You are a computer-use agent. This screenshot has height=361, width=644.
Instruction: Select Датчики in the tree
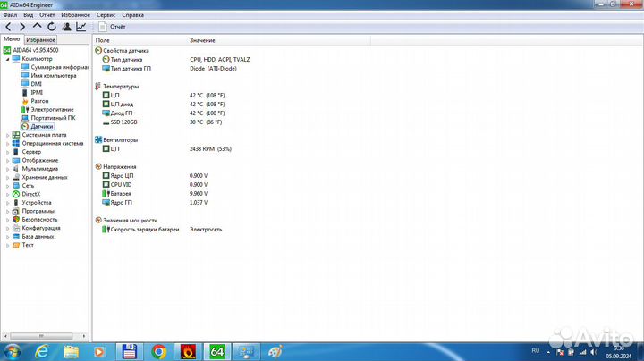pyautogui.click(x=41, y=126)
